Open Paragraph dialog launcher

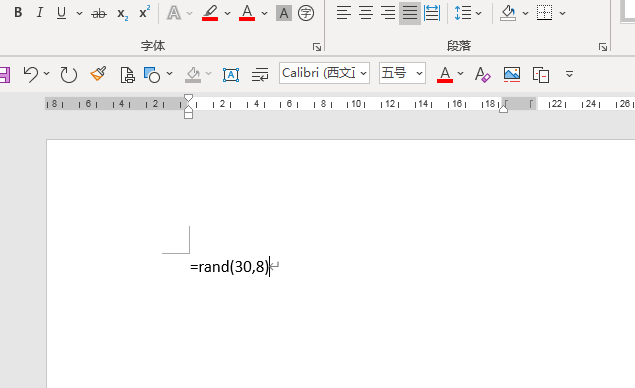pos(603,47)
